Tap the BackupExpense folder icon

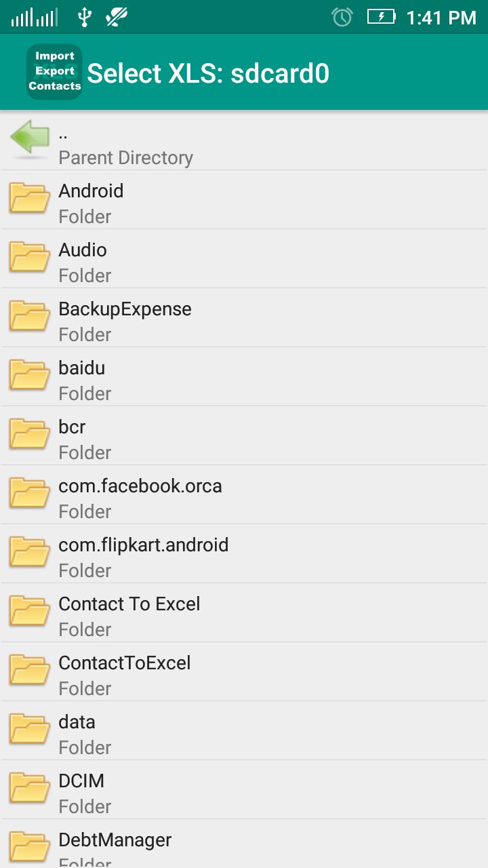click(30, 317)
